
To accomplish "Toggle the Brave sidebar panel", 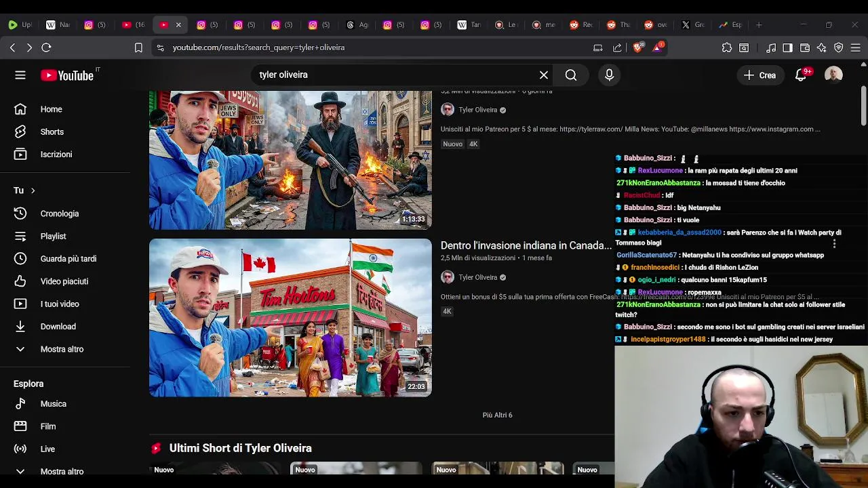I will [x=787, y=47].
